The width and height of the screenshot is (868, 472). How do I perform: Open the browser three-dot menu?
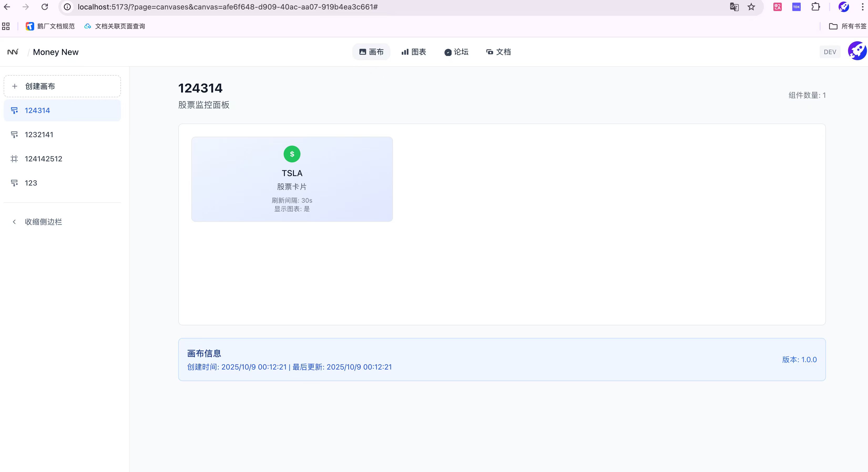coord(862,7)
